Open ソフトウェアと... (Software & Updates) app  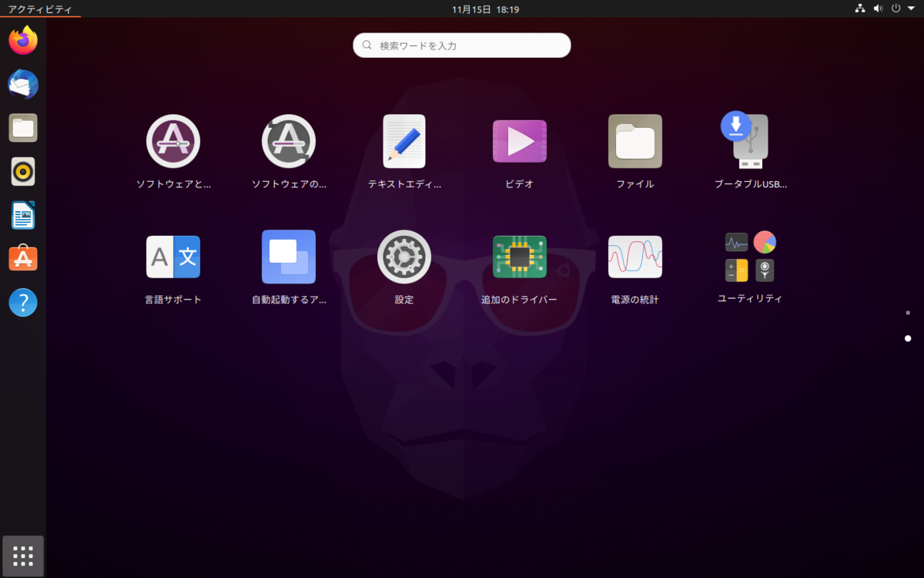[173, 152]
